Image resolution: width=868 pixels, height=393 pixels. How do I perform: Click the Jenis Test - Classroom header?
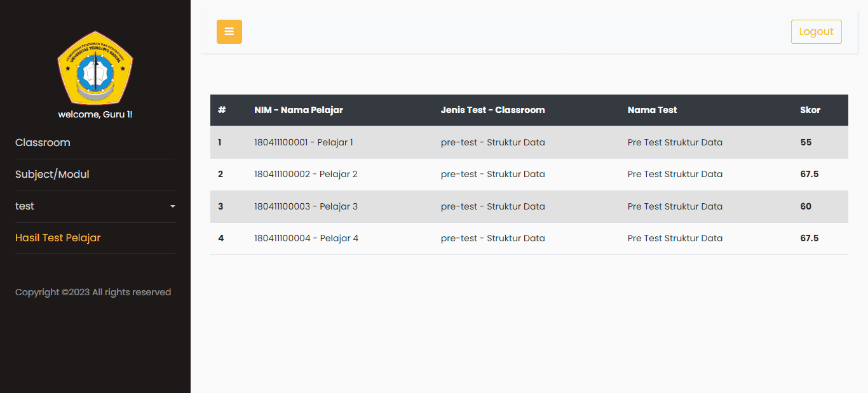493,109
